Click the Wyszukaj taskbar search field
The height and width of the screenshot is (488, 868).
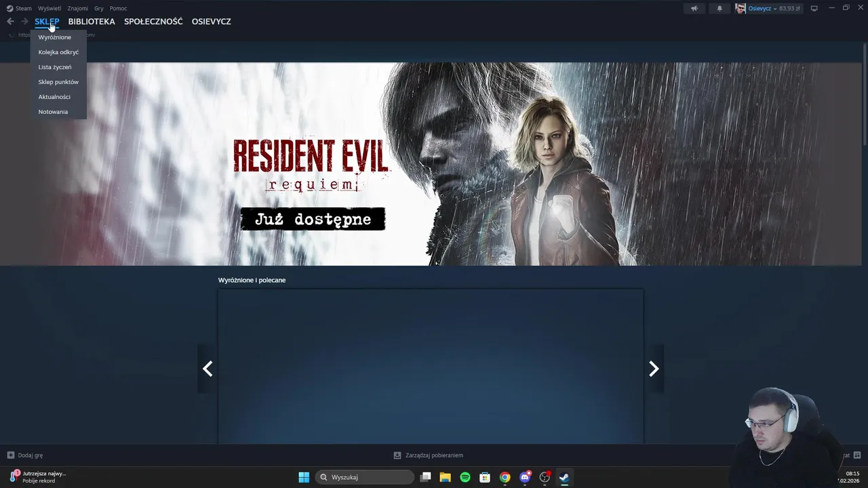click(365, 477)
